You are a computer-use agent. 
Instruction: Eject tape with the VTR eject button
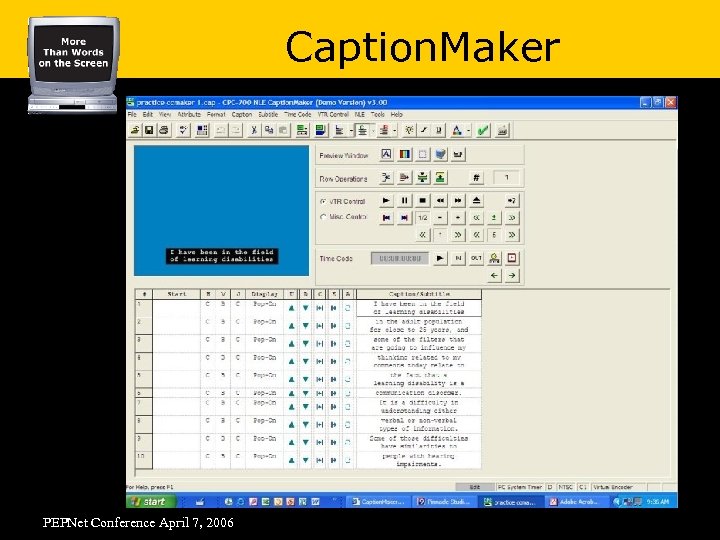point(476,201)
